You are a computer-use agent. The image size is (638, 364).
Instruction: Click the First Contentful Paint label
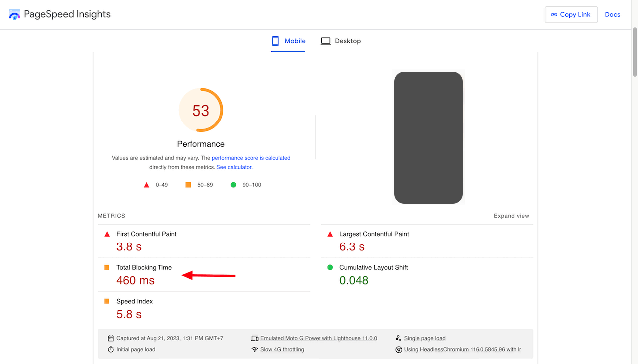pyautogui.click(x=147, y=234)
